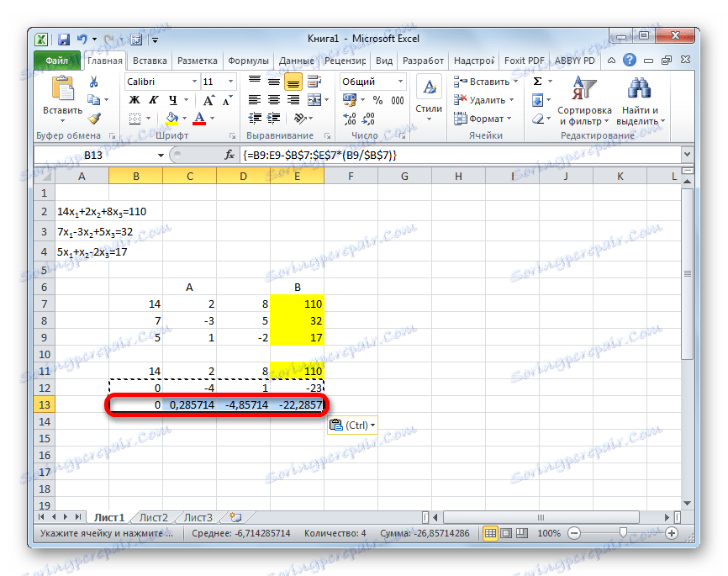
Task: Switch to Формулы ribbon tab
Action: (248, 61)
